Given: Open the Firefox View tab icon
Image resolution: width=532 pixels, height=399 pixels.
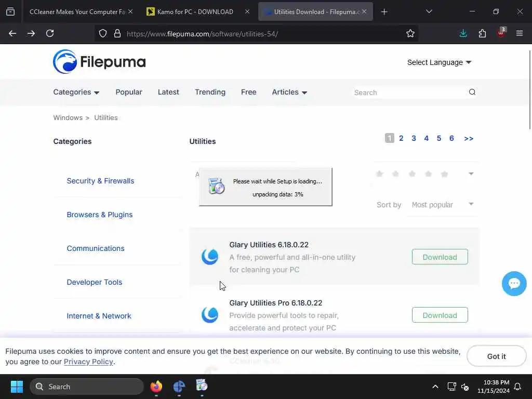Looking at the screenshot, I should [10, 12].
